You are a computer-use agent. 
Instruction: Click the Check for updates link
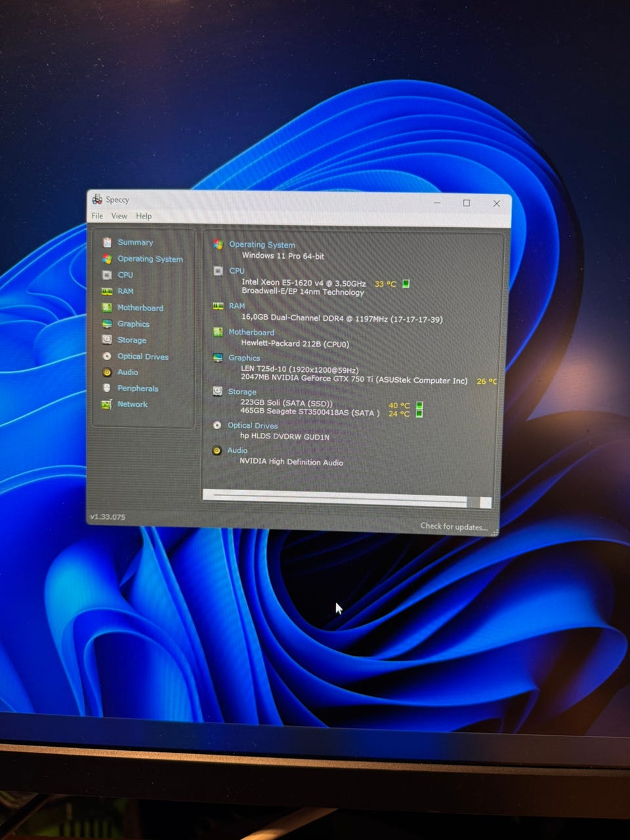tap(453, 526)
